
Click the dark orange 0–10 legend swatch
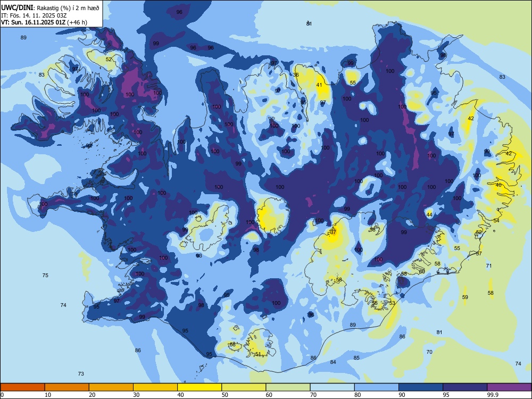pos(22,387)
